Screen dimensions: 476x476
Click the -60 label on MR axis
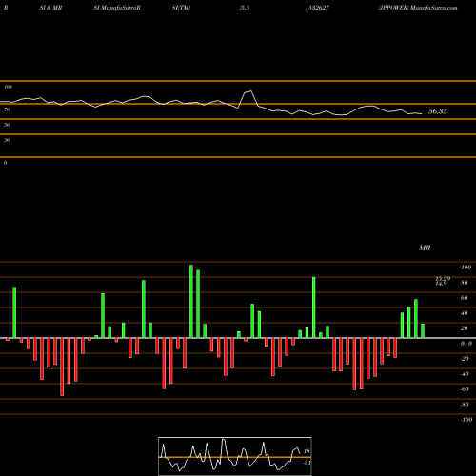pyautogui.click(x=465, y=389)
